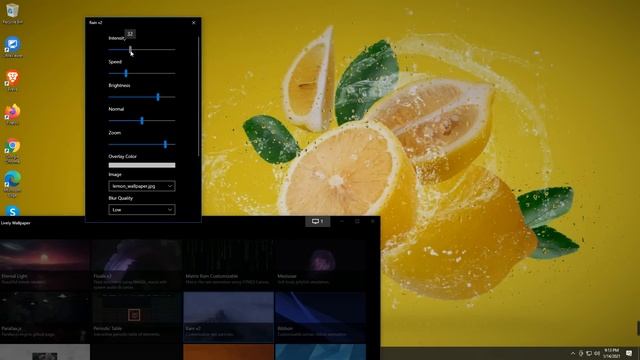Open the Microsoft Edge desktop shortcut
This screenshot has height=360, width=640.
click(x=12, y=184)
